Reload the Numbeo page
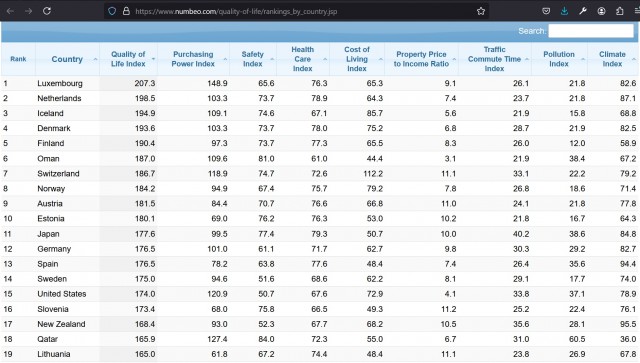640x363 pixels. tap(47, 11)
